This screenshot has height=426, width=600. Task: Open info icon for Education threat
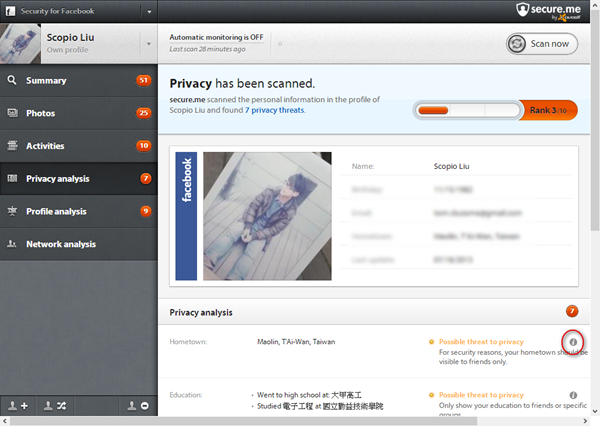coord(573,395)
